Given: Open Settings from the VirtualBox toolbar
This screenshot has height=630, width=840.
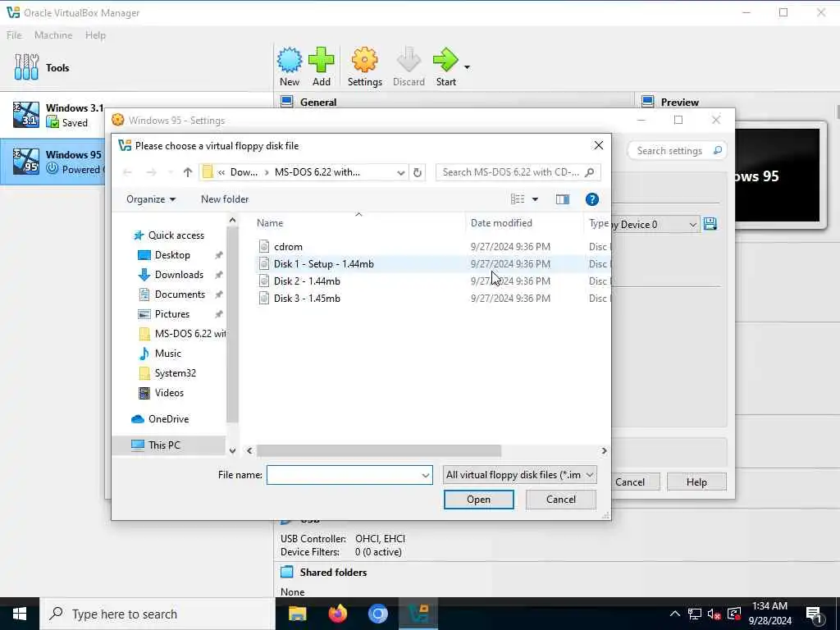Looking at the screenshot, I should click(365, 67).
